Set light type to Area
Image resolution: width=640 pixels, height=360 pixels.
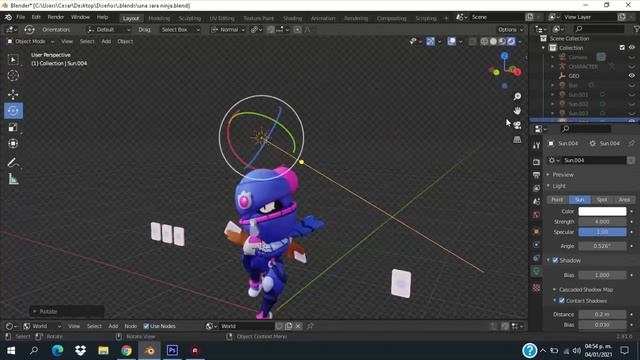(x=624, y=200)
